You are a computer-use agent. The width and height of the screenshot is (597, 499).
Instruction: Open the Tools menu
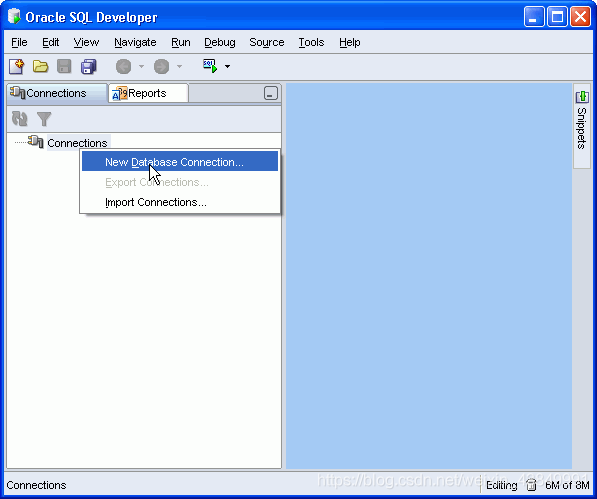311,42
